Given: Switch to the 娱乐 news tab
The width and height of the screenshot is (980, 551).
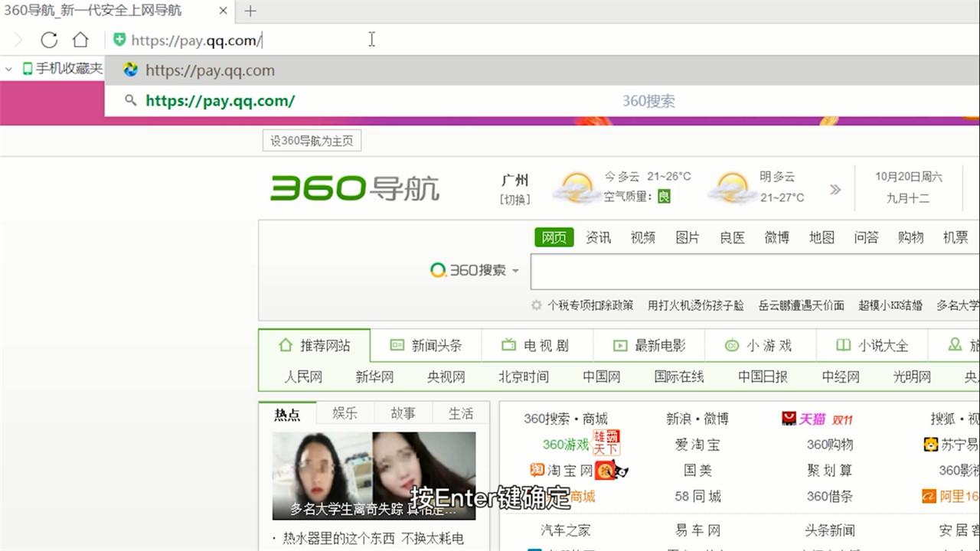Looking at the screenshot, I should point(345,413).
